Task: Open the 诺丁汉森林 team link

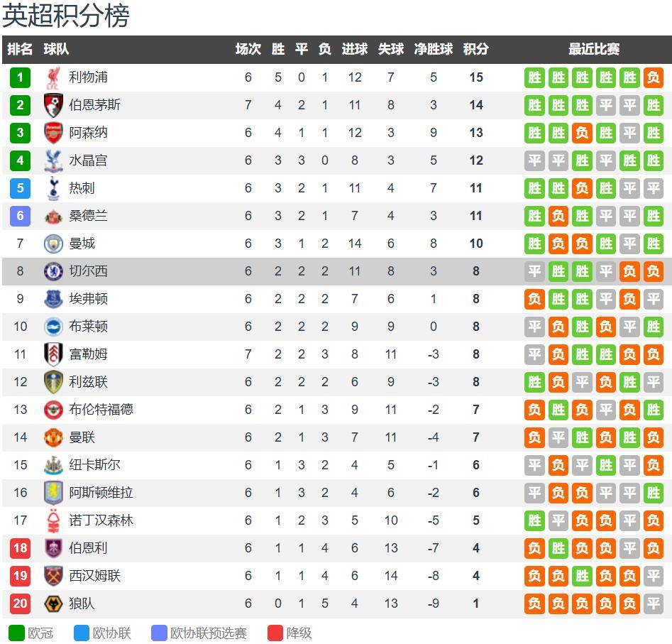Action: (x=101, y=520)
